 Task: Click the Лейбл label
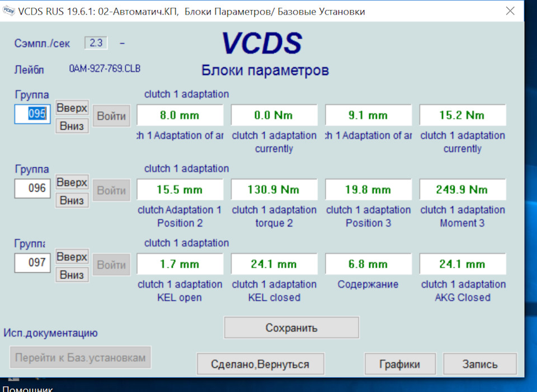(x=29, y=70)
